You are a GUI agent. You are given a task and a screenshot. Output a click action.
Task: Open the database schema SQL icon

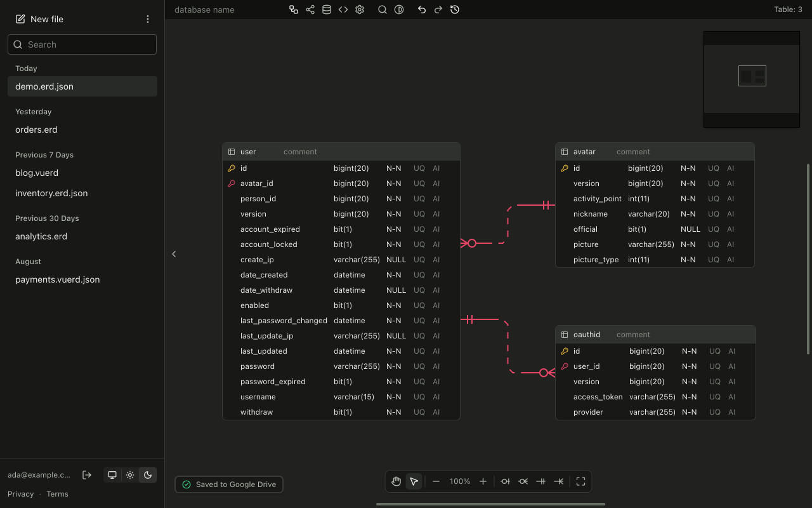327,10
